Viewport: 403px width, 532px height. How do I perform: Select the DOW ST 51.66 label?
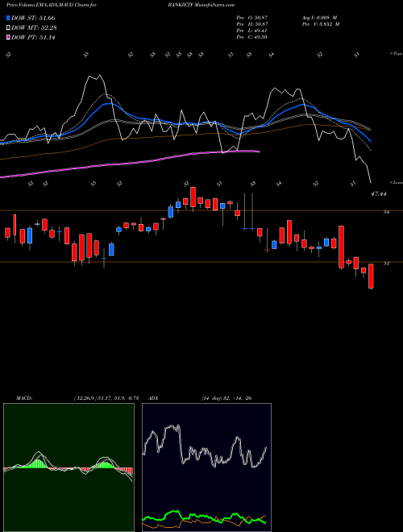point(33,18)
